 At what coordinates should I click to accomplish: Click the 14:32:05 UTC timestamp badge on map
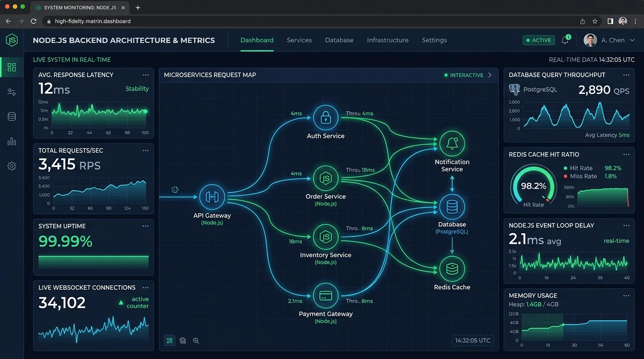coord(473,340)
